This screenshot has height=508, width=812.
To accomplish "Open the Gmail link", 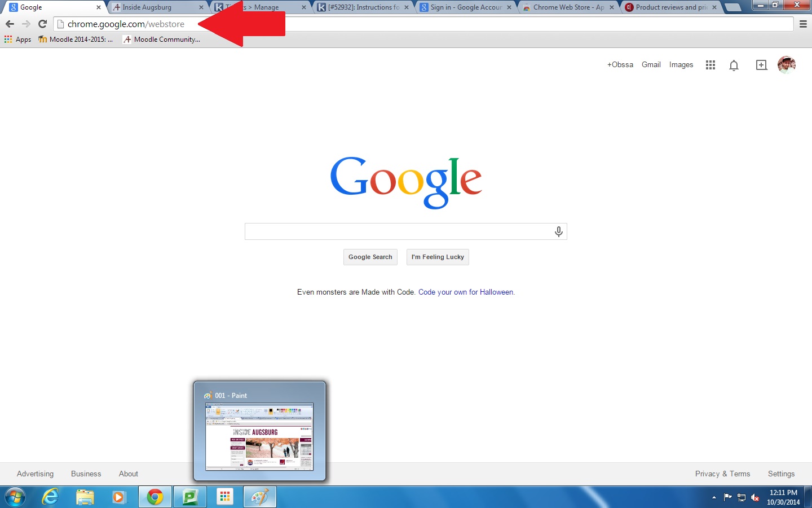I will coord(651,65).
